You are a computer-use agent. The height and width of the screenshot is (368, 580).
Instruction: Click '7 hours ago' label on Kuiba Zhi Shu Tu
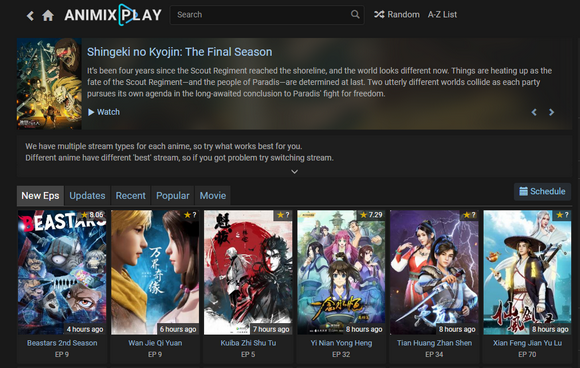271,329
